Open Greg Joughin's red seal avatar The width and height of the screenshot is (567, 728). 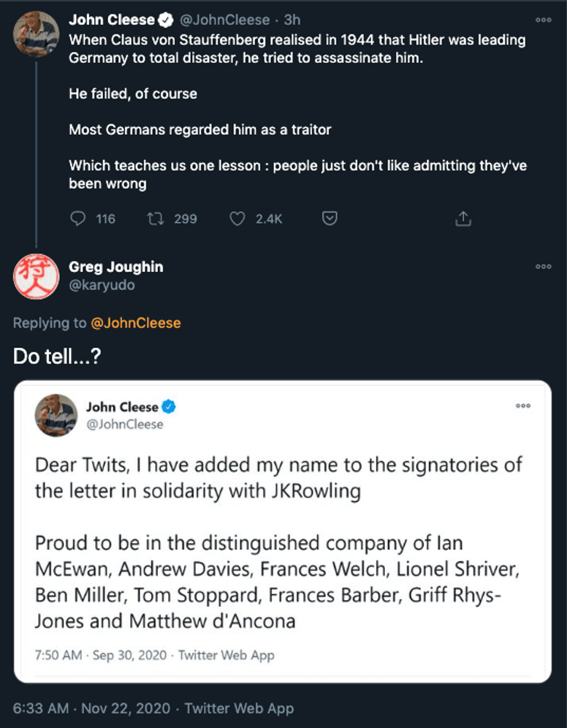pos(35,276)
